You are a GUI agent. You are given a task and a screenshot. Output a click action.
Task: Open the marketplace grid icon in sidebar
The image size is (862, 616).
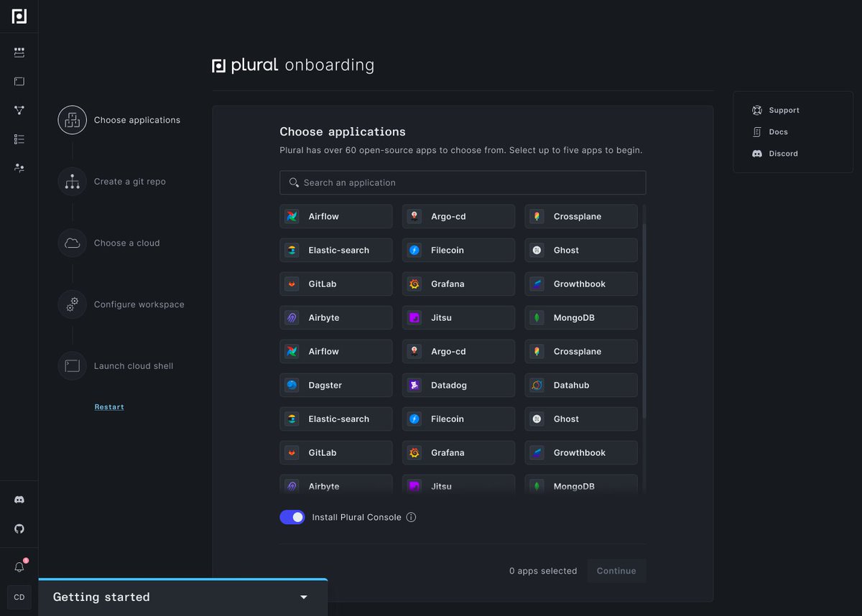[19, 52]
